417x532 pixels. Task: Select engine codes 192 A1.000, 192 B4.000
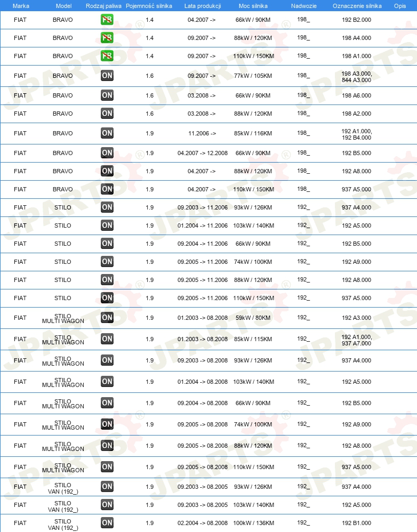coord(357,134)
